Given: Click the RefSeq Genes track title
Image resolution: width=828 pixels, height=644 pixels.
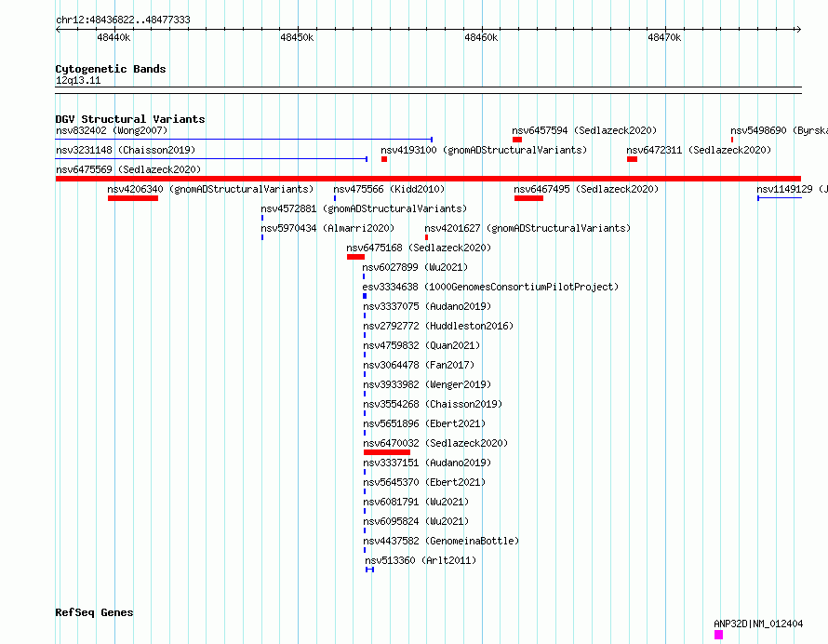Looking at the screenshot, I should 94,612.
